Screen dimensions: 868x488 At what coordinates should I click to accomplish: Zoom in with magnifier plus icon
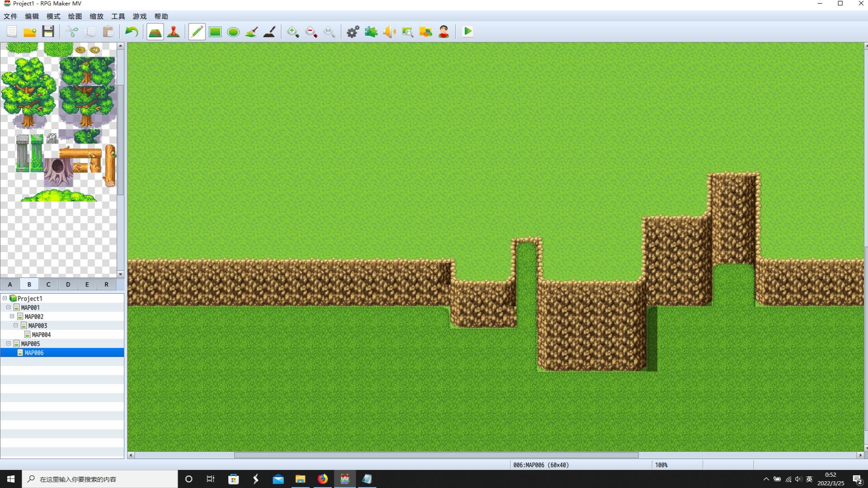[x=293, y=32]
